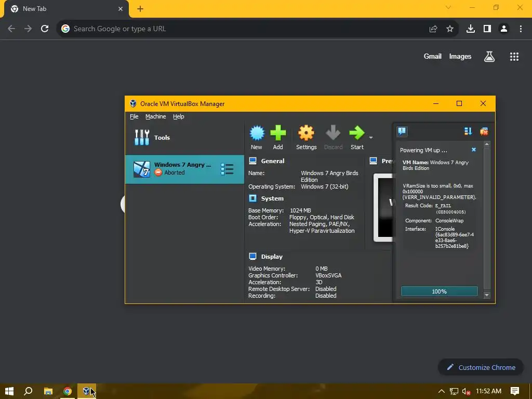The width and height of the screenshot is (532, 399).
Task: Open Chrome's three-dot menu
Action: [x=521, y=29]
